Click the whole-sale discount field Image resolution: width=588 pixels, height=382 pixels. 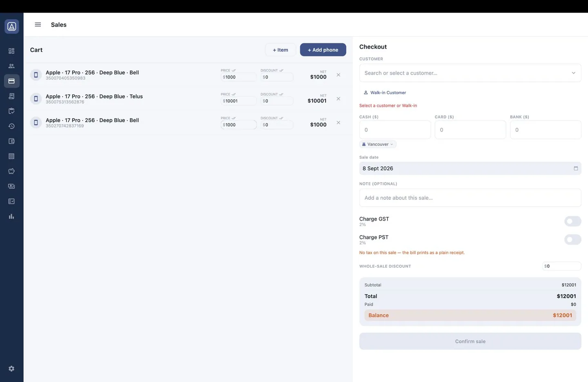[561, 266]
